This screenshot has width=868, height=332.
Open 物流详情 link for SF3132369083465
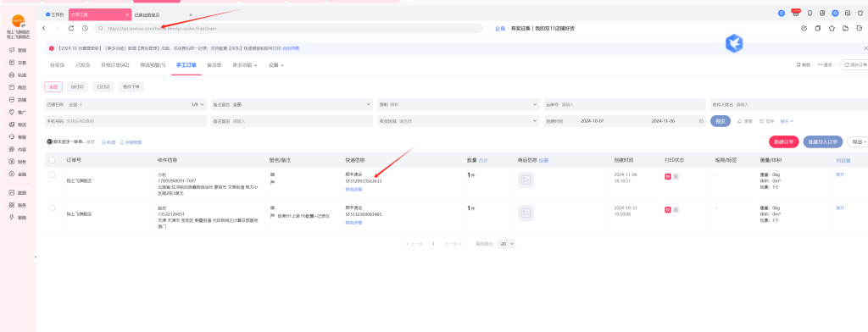[353, 223]
